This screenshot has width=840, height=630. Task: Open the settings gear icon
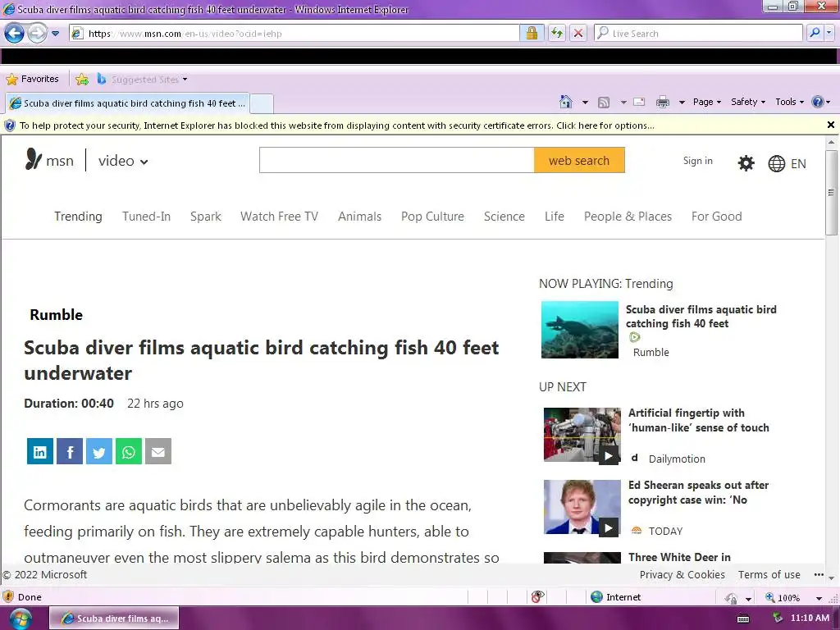[746, 163]
